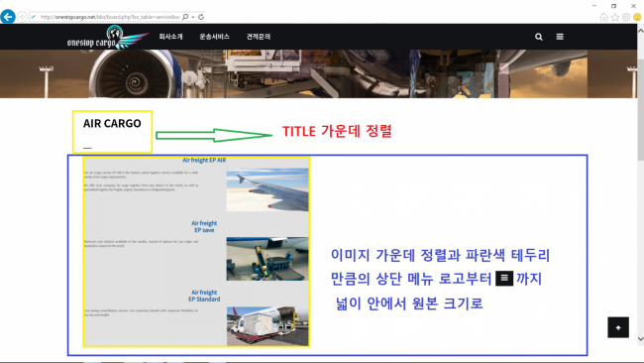Screen dimensions: 644x363
Task: Click the page refresh icon
Action: point(201,17)
